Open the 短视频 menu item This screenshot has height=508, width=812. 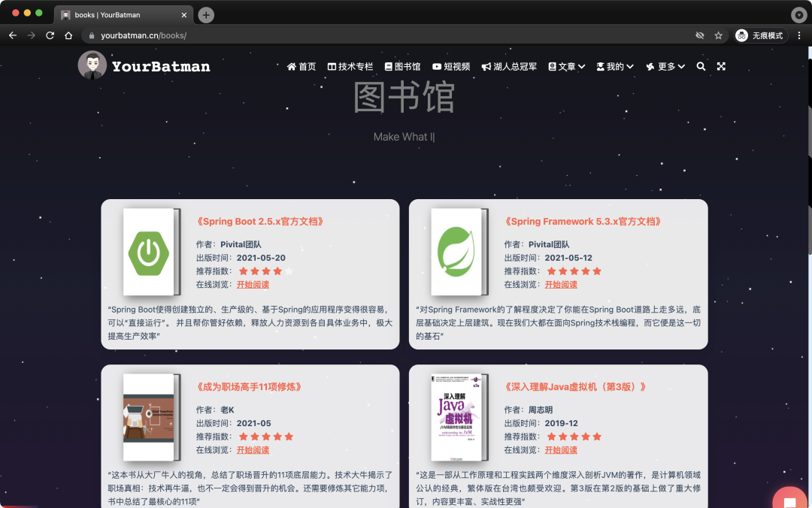[451, 66]
